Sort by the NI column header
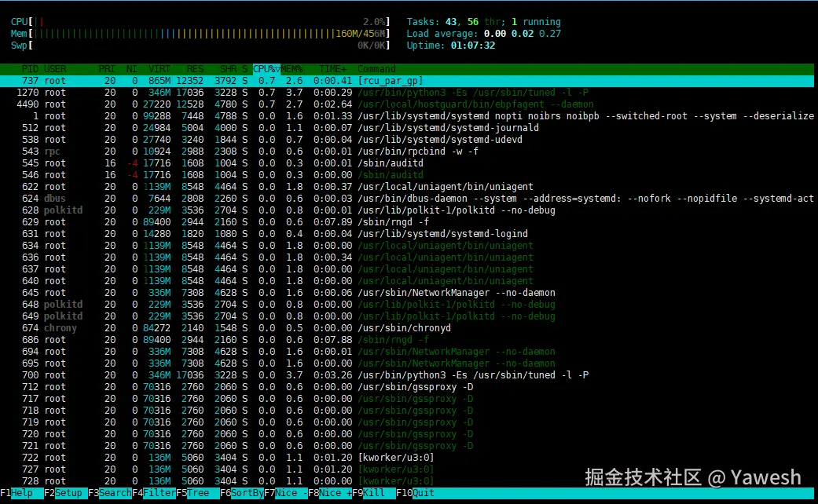The image size is (818, 504). tap(131, 69)
